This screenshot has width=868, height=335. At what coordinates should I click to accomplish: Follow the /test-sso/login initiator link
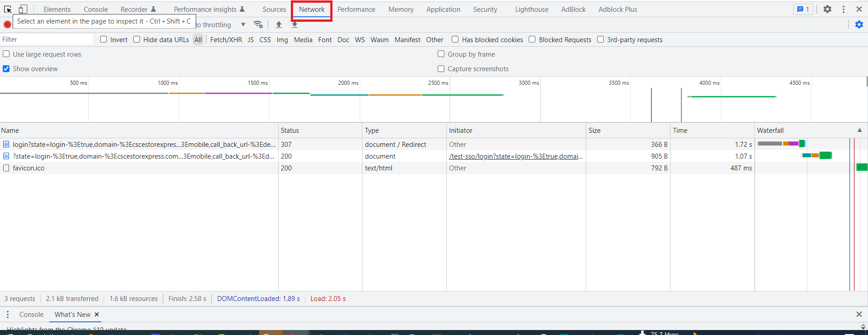pos(516,156)
